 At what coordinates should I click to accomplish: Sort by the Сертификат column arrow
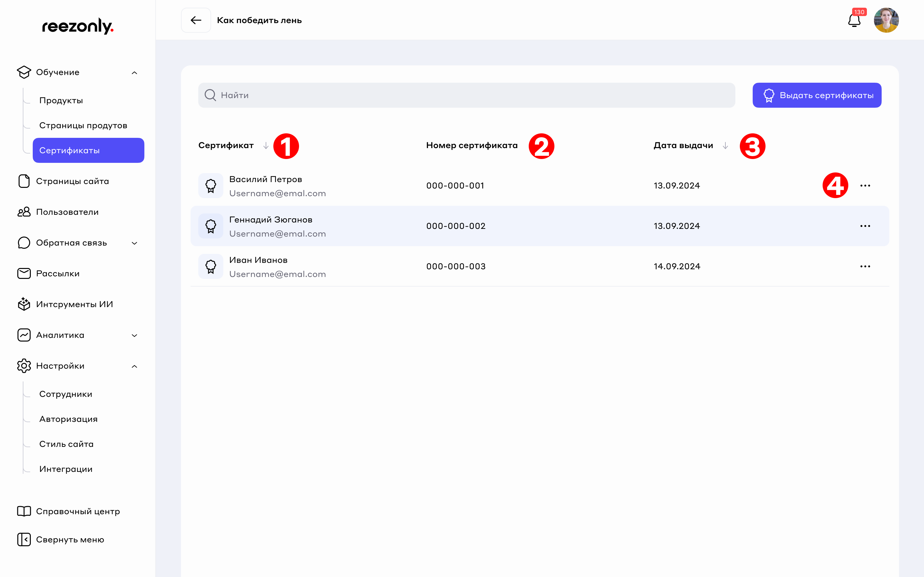coord(266,146)
